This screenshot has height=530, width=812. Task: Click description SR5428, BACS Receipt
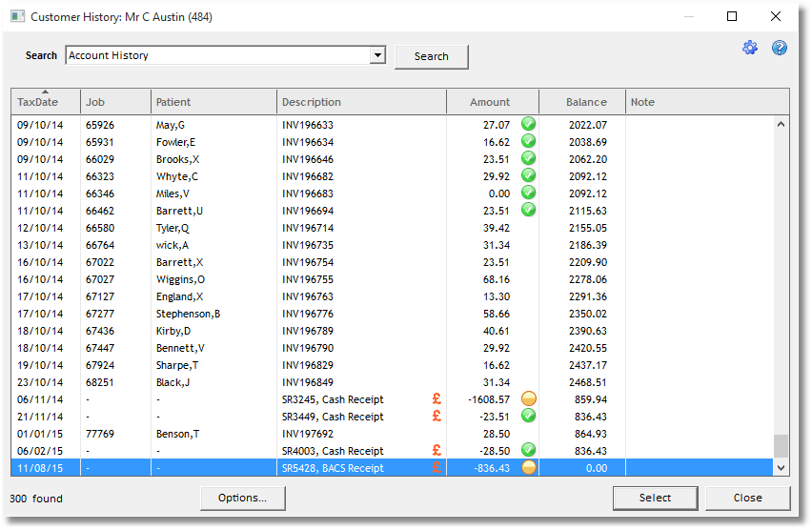[x=333, y=468]
